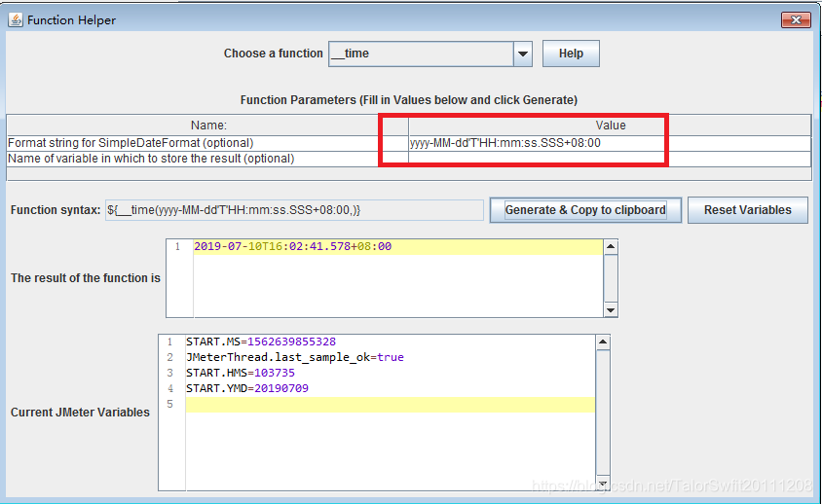Click the Value column header
This screenshot has height=504, width=822.
(611, 126)
